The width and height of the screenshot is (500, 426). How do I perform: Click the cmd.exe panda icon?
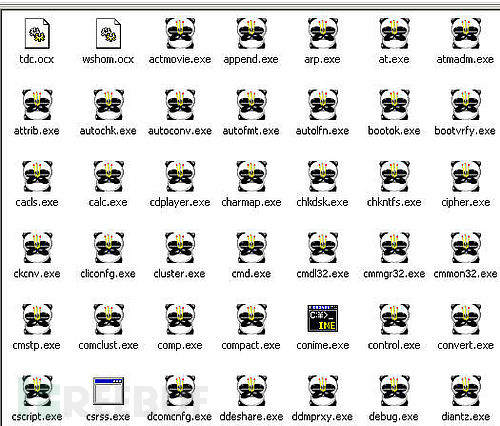[x=251, y=247]
